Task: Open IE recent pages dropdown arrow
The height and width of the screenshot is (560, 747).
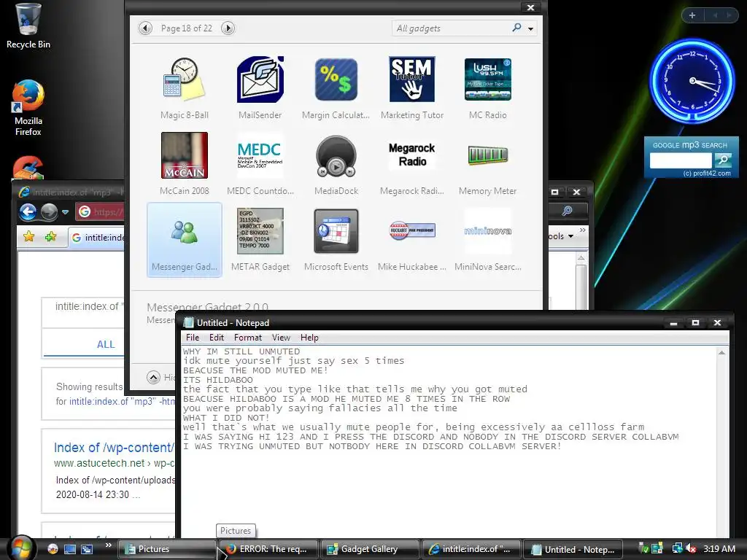Action: 65,212
